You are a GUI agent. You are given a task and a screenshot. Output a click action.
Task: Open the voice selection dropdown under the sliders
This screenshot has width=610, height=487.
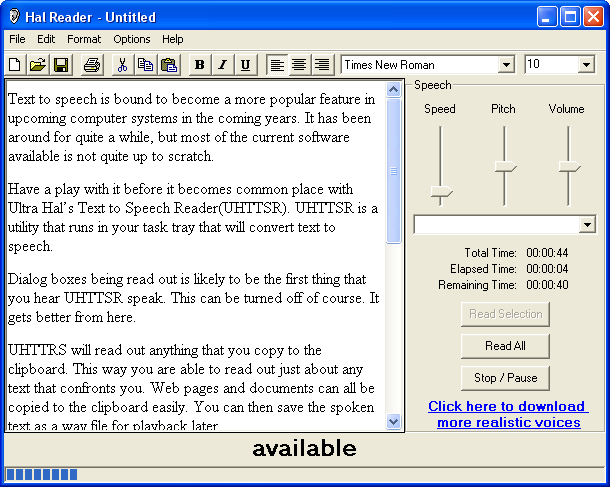click(587, 224)
